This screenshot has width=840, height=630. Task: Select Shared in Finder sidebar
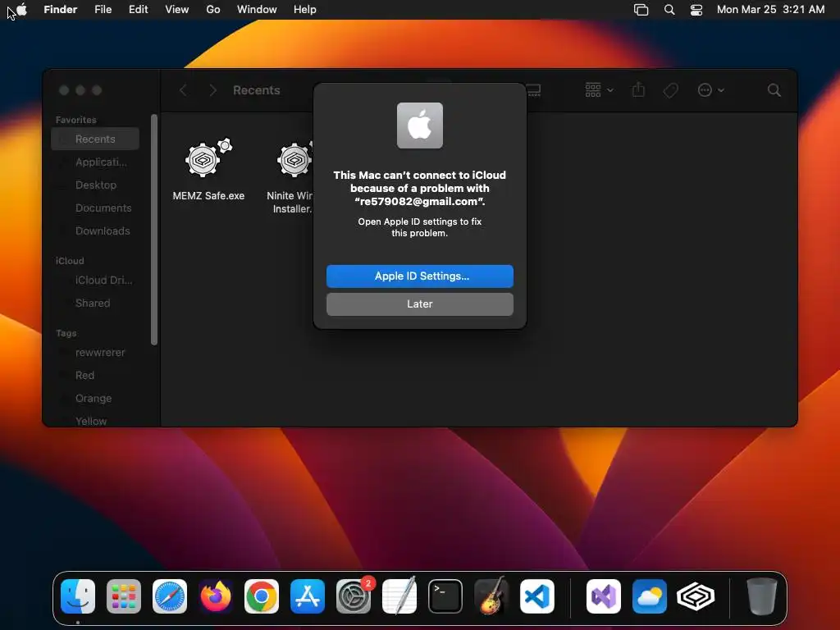tap(95, 304)
